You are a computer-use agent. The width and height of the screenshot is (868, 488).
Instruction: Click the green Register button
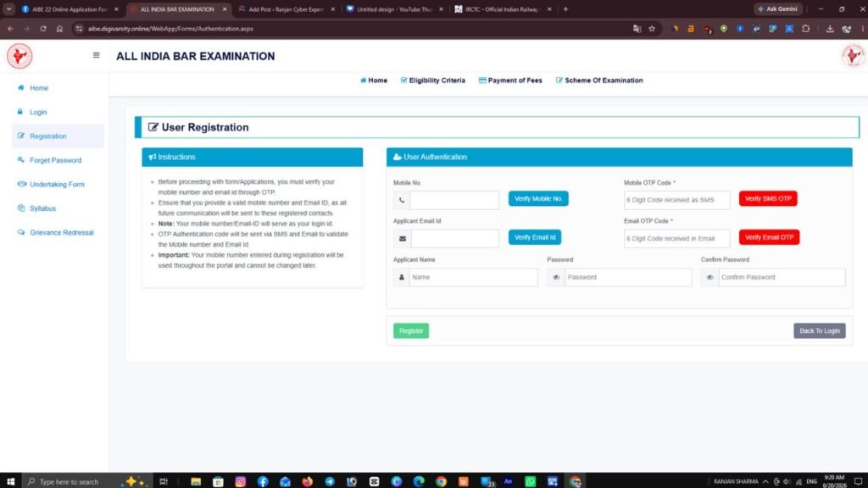[x=411, y=331]
